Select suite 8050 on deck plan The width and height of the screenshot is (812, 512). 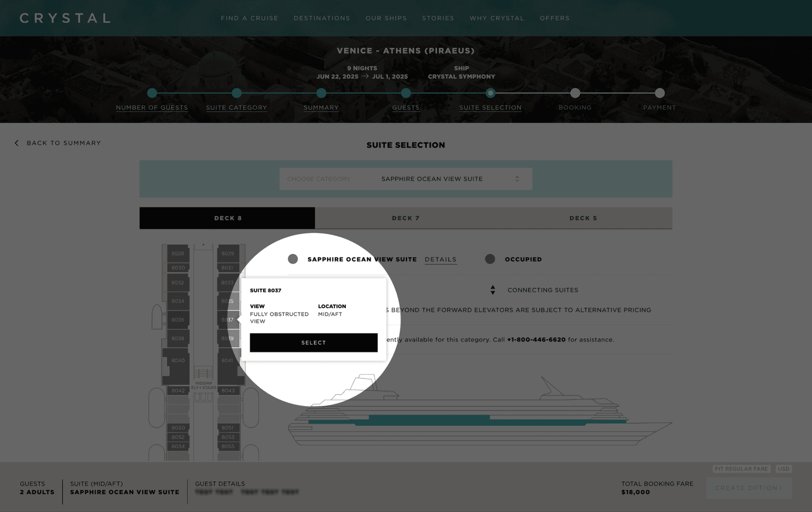tap(178, 428)
